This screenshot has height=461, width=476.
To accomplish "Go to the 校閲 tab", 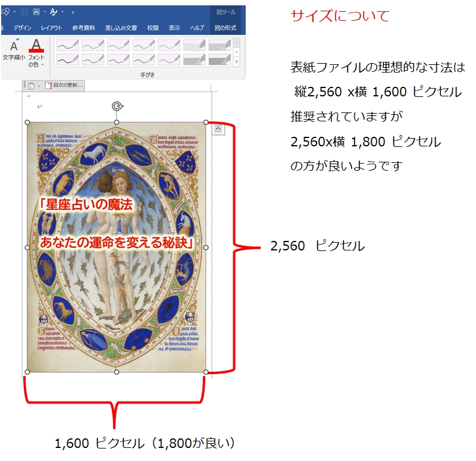I will pos(153,28).
